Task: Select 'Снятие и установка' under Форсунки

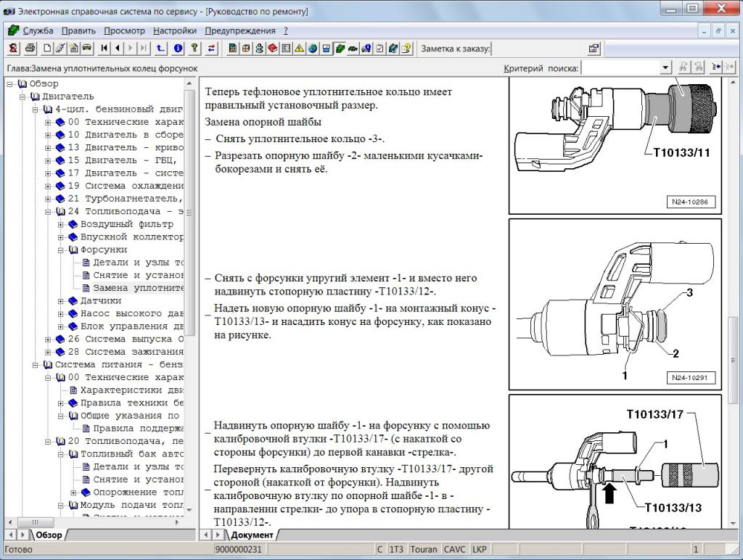Action: 138,275
